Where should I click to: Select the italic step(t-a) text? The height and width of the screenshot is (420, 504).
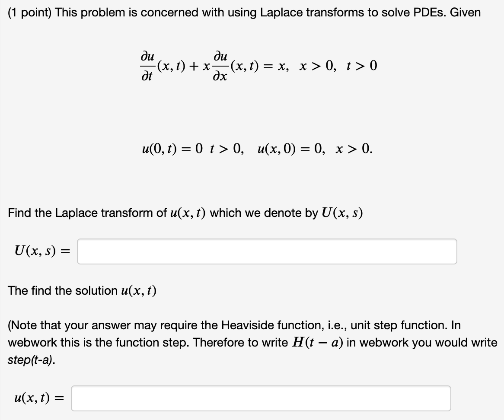click(31, 360)
